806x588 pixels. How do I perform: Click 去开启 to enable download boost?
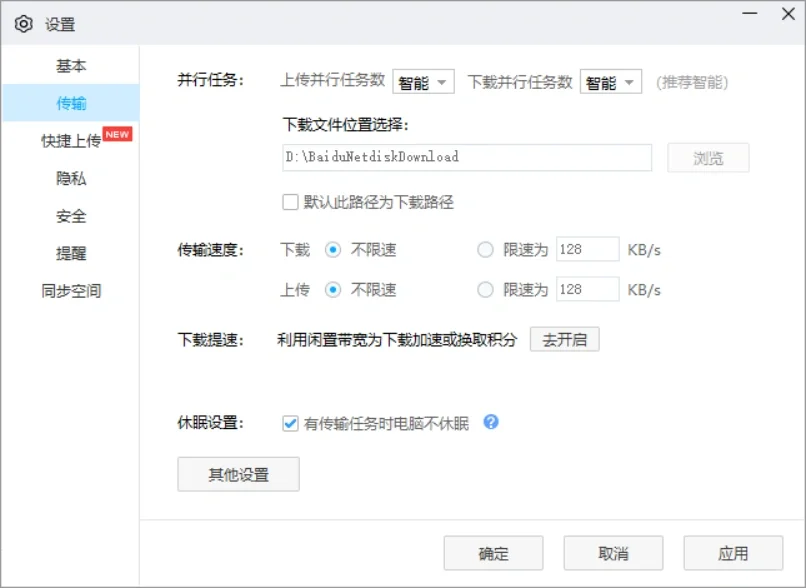(x=563, y=339)
